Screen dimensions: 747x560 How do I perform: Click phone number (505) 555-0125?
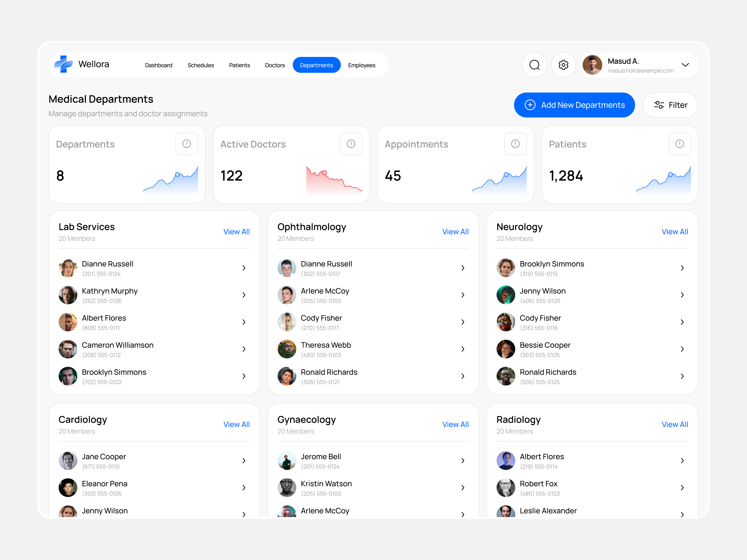(540, 382)
